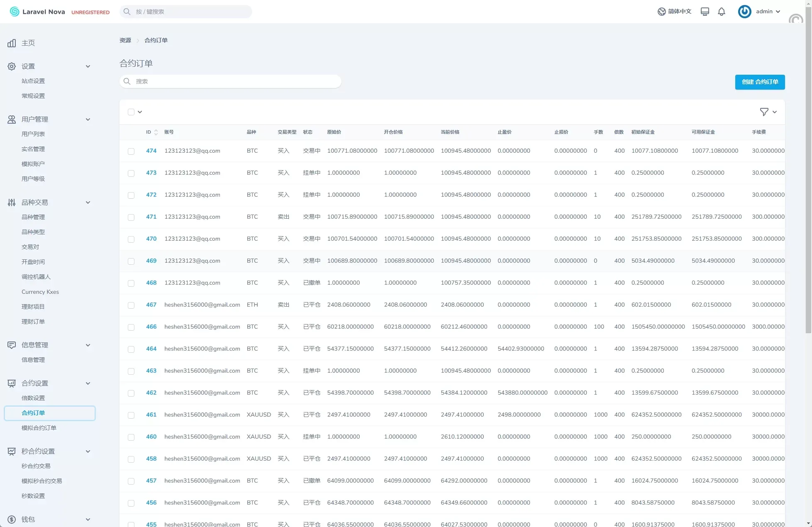This screenshot has width=812, height=527.
Task: Collapse the 合约设置 sidebar section
Action: coord(88,383)
